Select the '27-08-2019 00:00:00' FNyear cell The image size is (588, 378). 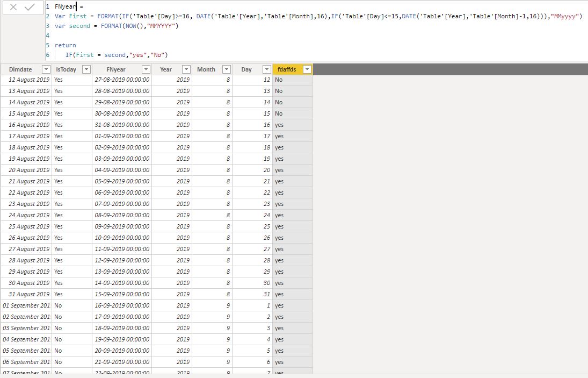coord(122,80)
